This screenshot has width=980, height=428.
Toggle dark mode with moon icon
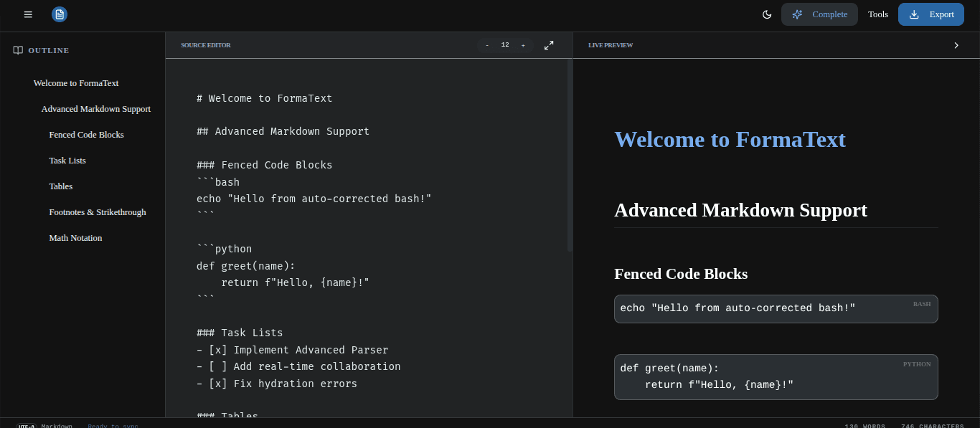tap(767, 14)
